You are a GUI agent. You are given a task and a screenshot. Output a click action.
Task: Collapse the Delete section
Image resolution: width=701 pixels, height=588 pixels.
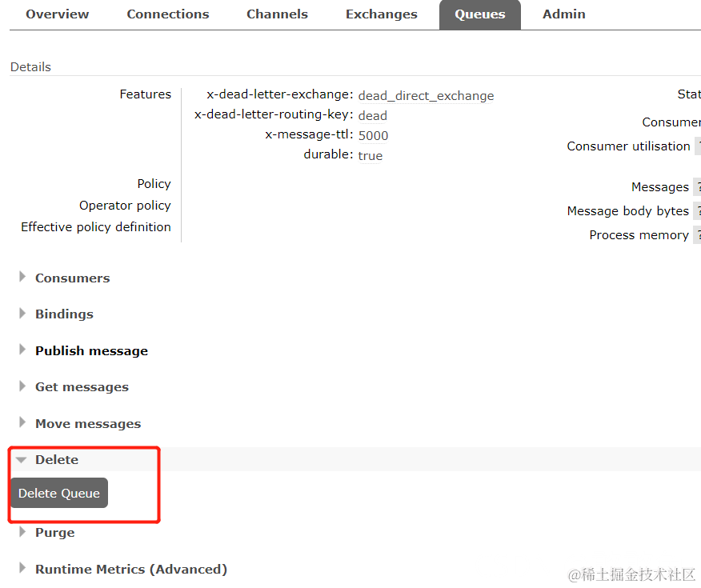click(x=57, y=460)
